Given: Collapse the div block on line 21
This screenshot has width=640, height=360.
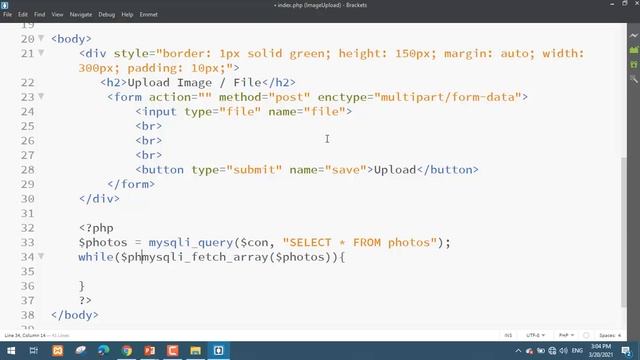Looking at the screenshot, I should (x=41, y=53).
